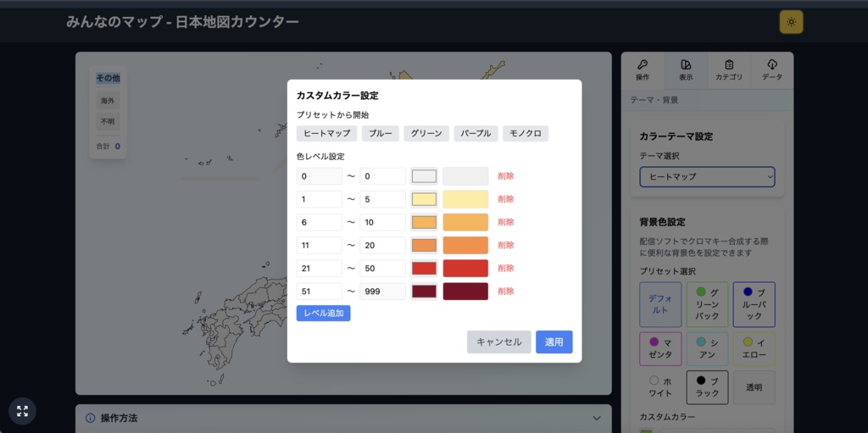
Task: Select the グリーンバック background preset
Action: 707,304
